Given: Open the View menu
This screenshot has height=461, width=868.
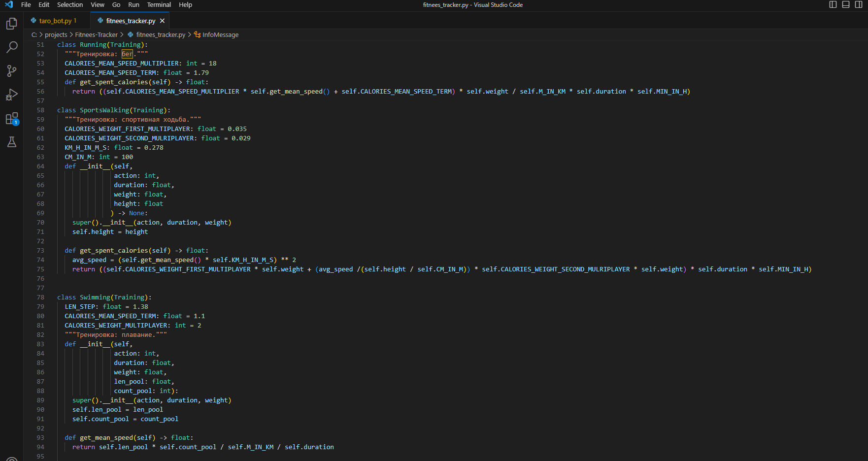Looking at the screenshot, I should click(98, 4).
